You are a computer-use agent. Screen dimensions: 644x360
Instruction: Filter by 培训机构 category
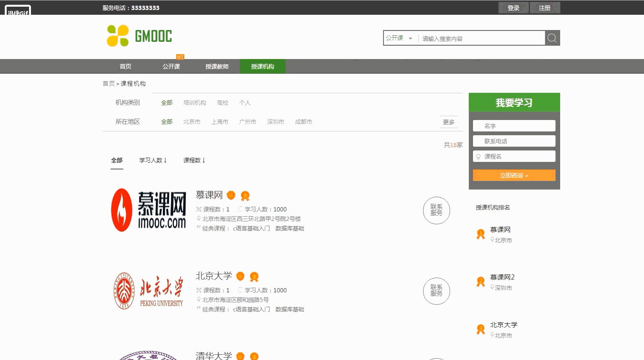pyautogui.click(x=195, y=103)
